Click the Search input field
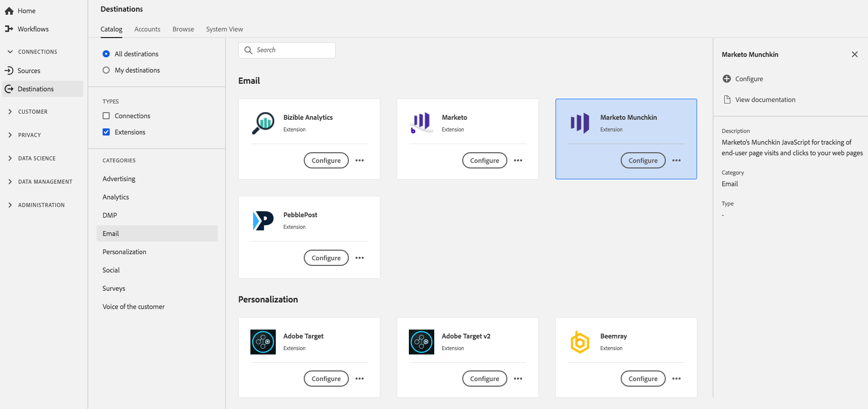 pos(287,50)
